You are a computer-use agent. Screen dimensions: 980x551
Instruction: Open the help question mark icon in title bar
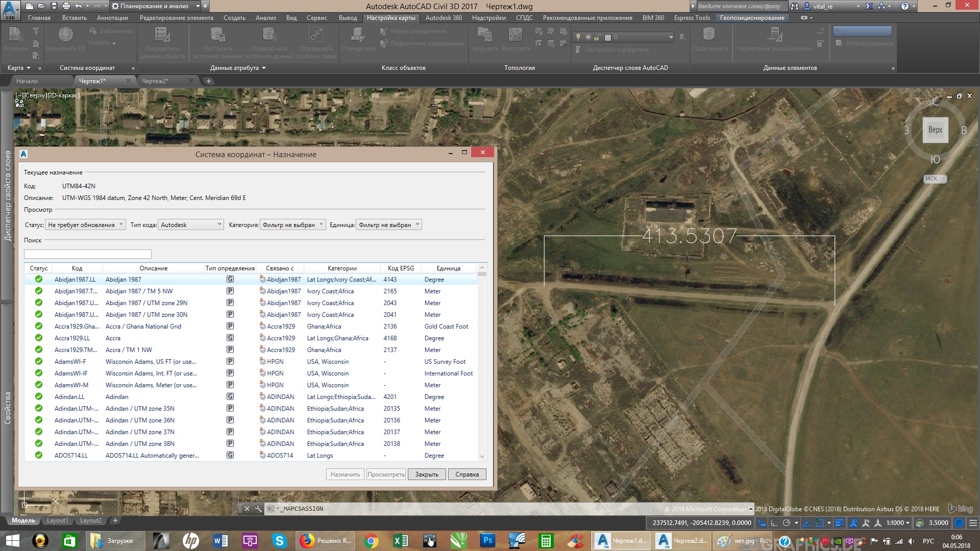905,6
